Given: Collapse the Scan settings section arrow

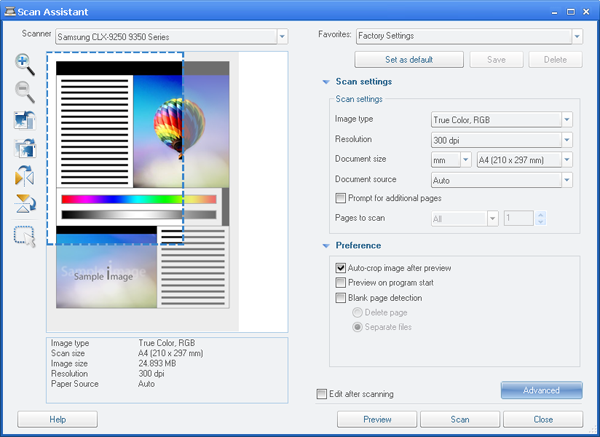Looking at the screenshot, I should point(325,82).
